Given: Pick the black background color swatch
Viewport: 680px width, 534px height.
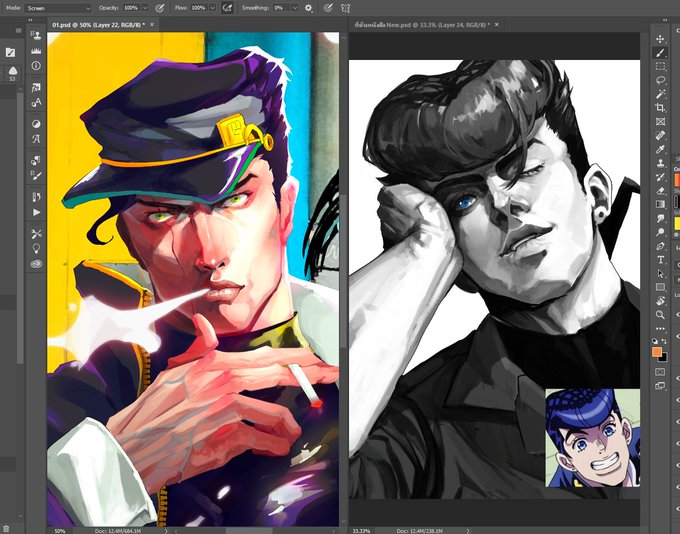Looking at the screenshot, I should point(663,358).
